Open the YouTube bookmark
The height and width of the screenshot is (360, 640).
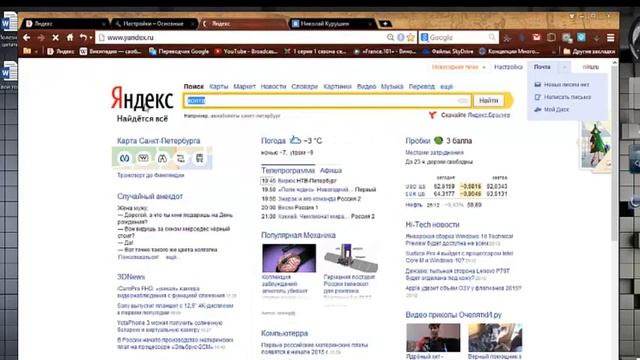click(x=246, y=51)
